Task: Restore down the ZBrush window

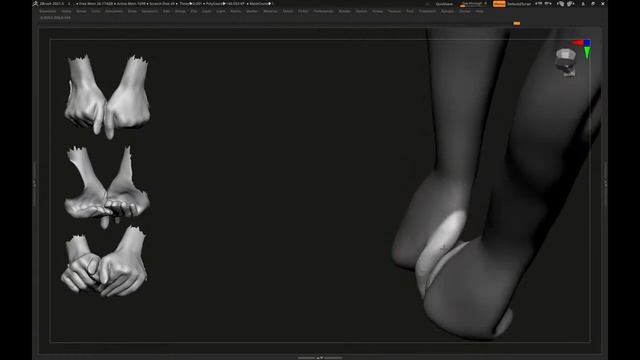Action: (593, 4)
